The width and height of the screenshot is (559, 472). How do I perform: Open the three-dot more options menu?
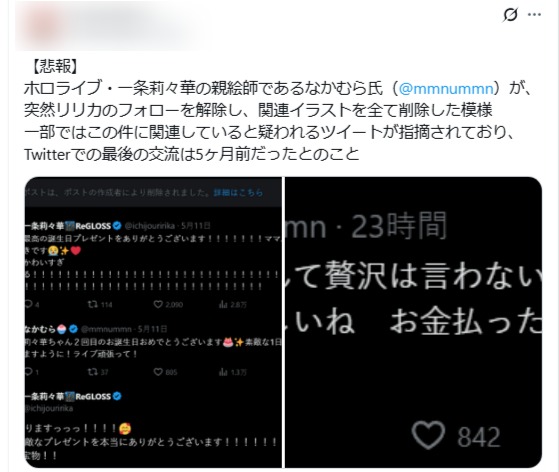pyautogui.click(x=534, y=15)
